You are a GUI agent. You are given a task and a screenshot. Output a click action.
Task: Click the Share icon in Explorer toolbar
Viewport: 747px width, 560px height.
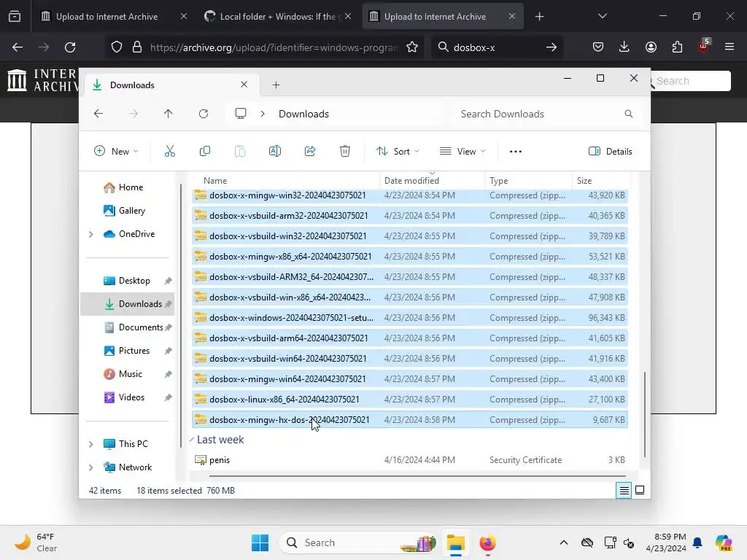[310, 152]
